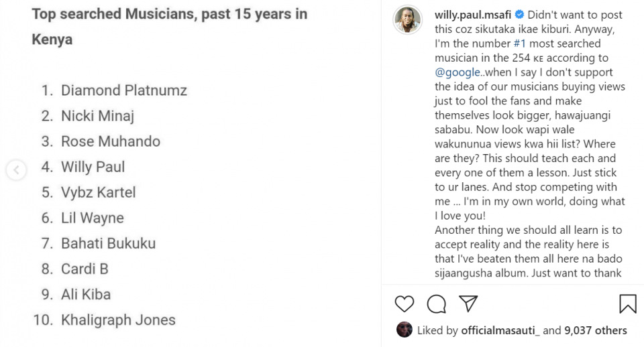This screenshot has height=347, width=644.
Task: Open the willy.paul.msafi profile picture
Action: click(407, 20)
